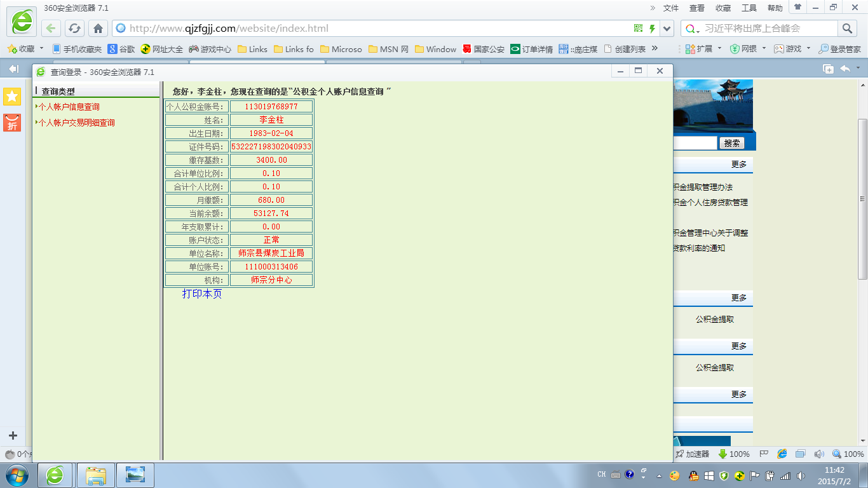This screenshot has height=488, width=868.
Task: Click the magnifier search icon
Action: [847, 29]
